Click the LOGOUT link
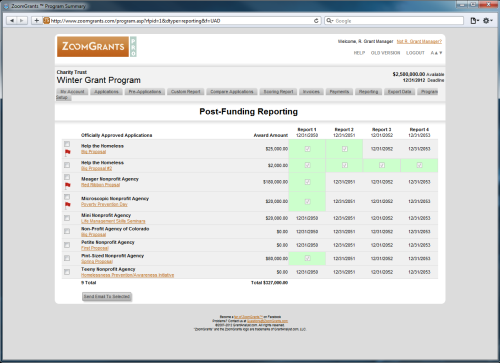Viewport: 500px width, 363px height. (x=415, y=53)
